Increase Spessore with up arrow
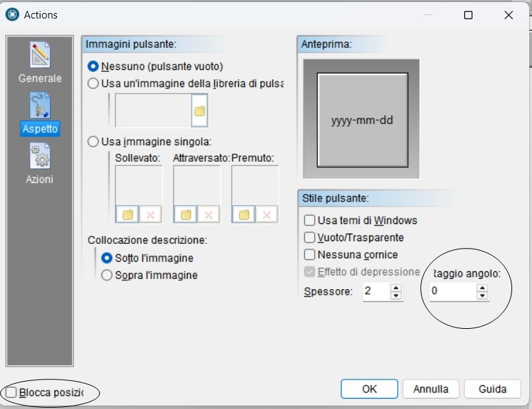532x409 pixels. (x=396, y=288)
